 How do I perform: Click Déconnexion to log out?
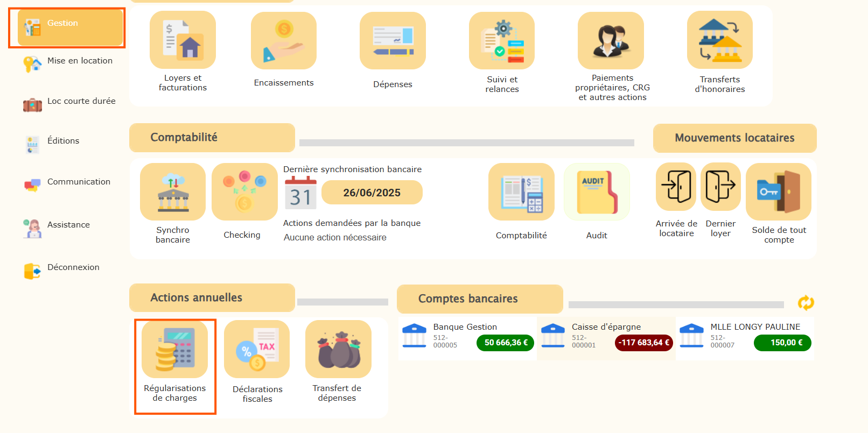pyautogui.click(x=73, y=267)
